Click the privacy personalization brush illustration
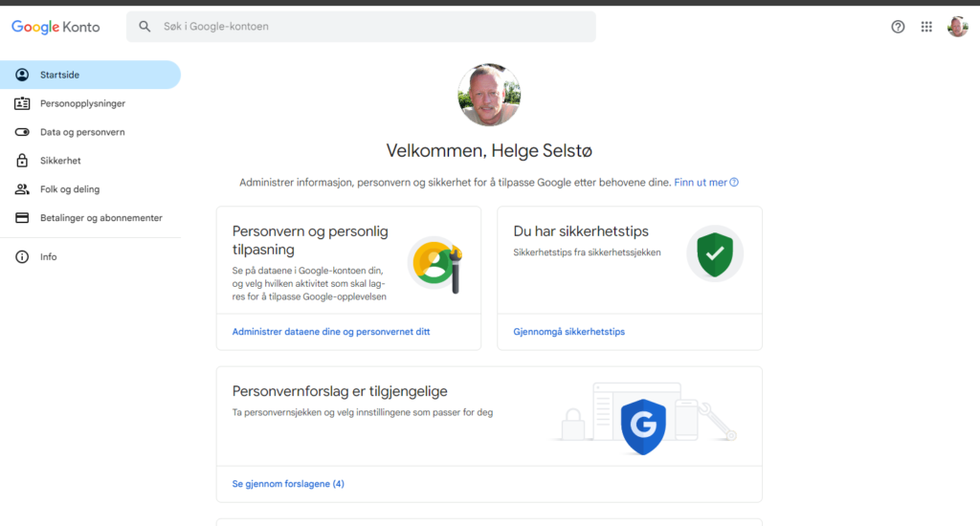The width and height of the screenshot is (980, 526). (435, 265)
